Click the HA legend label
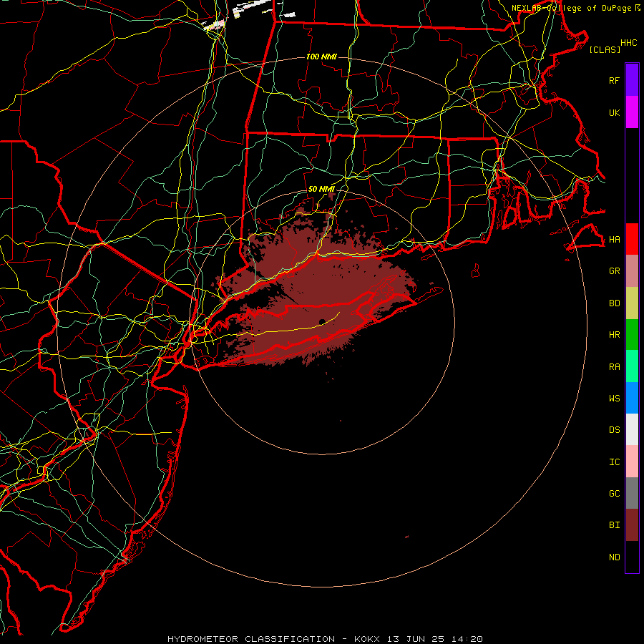The height and width of the screenshot is (644, 644). pyautogui.click(x=614, y=240)
